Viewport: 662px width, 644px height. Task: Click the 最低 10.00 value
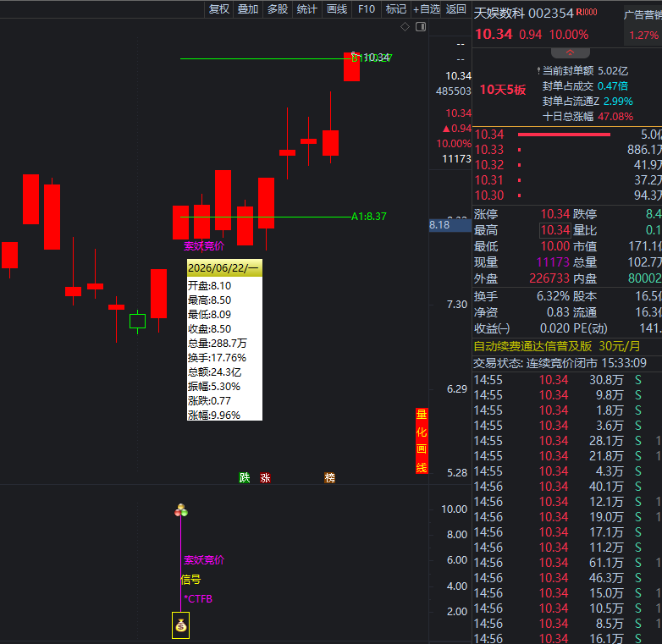tap(555, 246)
